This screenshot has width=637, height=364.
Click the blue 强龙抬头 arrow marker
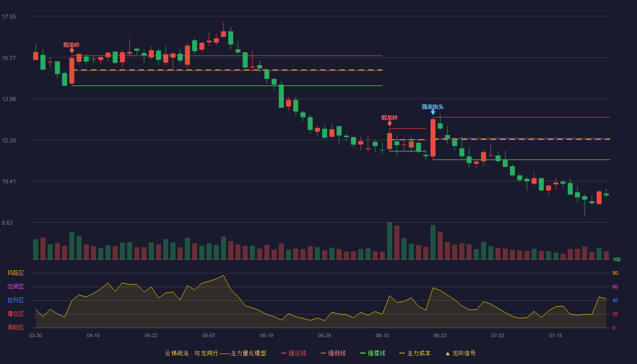[433, 112]
